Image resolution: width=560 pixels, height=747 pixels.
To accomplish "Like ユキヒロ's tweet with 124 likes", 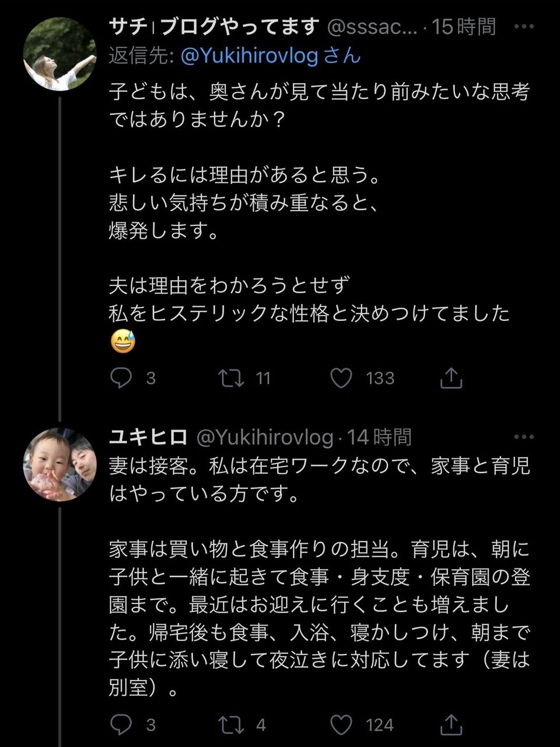I will (341, 725).
